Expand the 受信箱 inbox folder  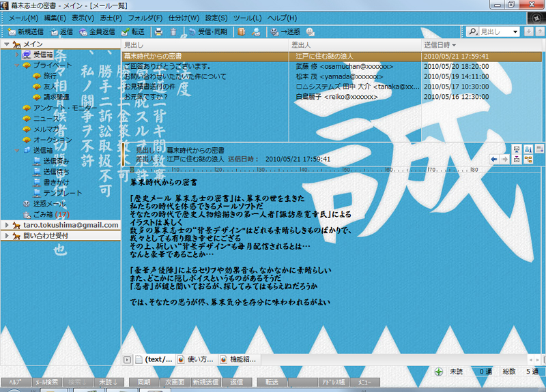tap(16, 55)
